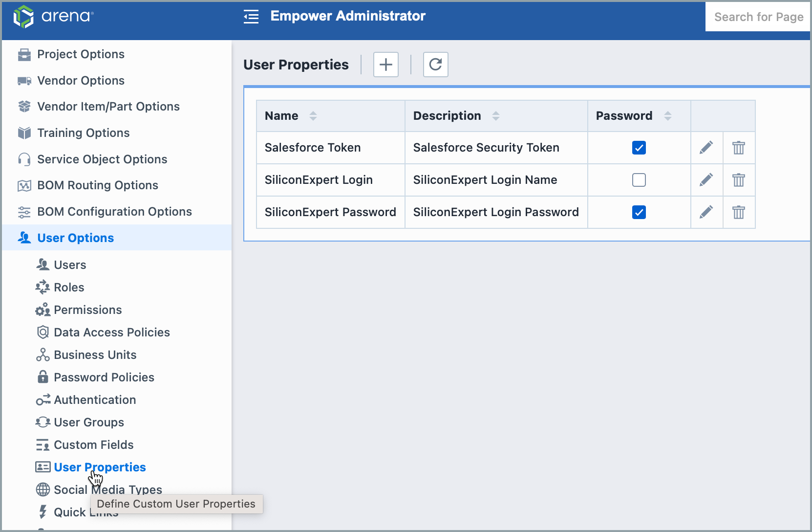Select Custom Fields from the sidebar
The image size is (812, 532).
click(94, 444)
